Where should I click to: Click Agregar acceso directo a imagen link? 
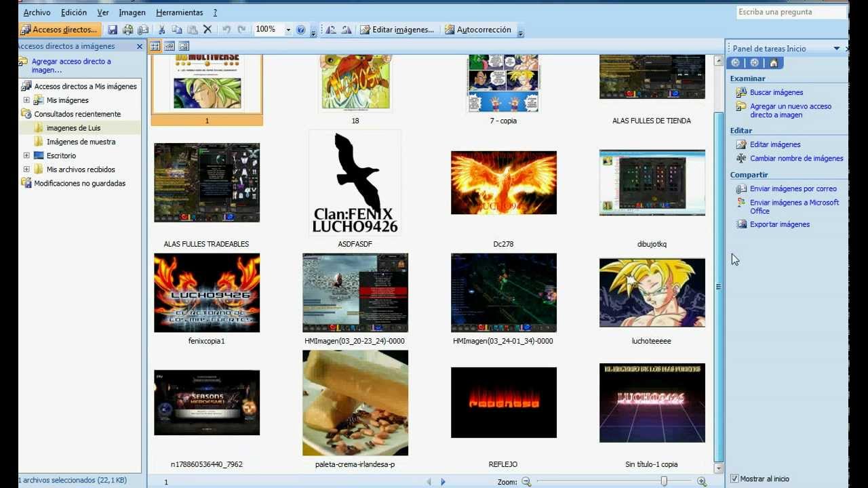pyautogui.click(x=71, y=66)
